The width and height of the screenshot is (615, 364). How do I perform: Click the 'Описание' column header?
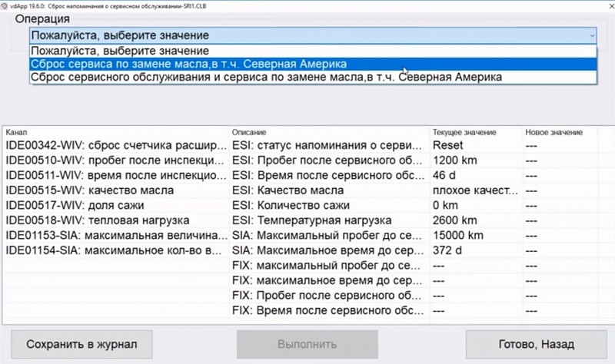(x=329, y=132)
